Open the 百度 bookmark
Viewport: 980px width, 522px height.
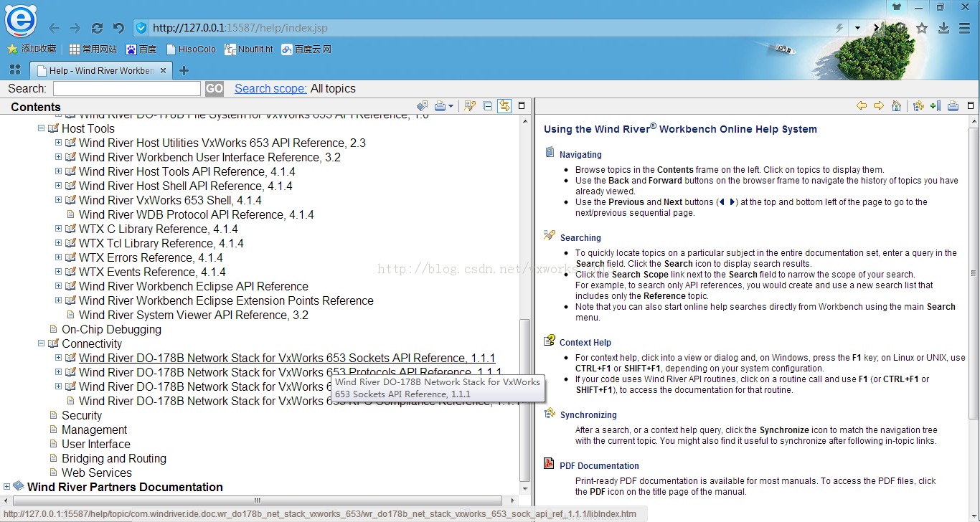tap(141, 49)
